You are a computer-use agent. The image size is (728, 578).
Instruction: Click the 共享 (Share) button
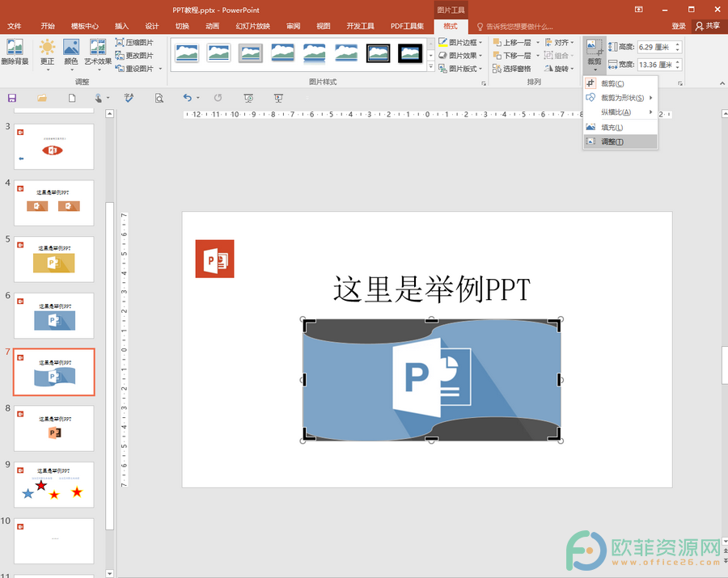pyautogui.click(x=708, y=26)
